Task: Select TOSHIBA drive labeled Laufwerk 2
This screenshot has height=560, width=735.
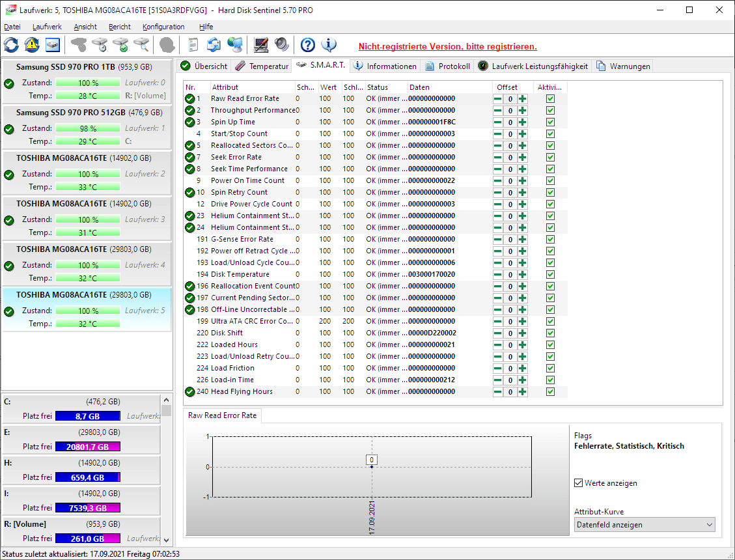Action: pyautogui.click(x=87, y=171)
